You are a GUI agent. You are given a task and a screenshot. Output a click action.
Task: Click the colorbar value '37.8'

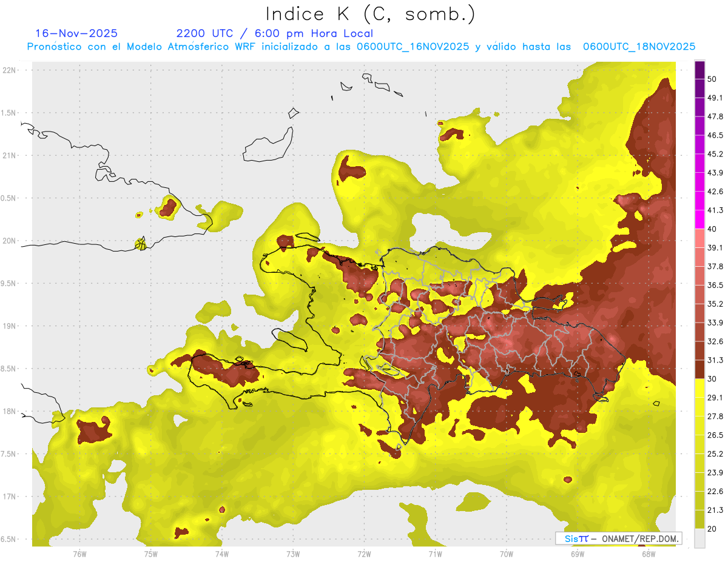click(x=715, y=266)
